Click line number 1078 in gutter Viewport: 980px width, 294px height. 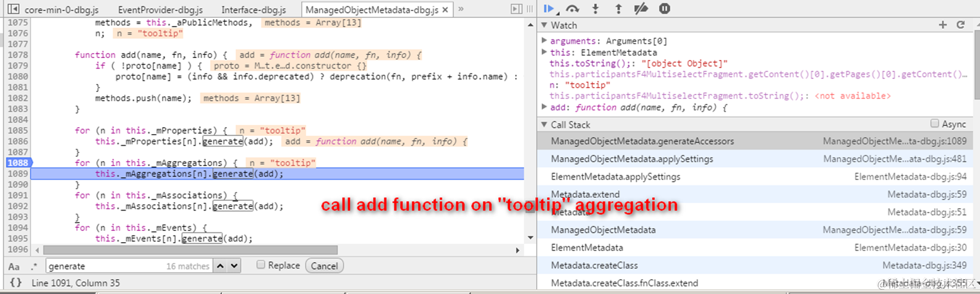coord(17,55)
